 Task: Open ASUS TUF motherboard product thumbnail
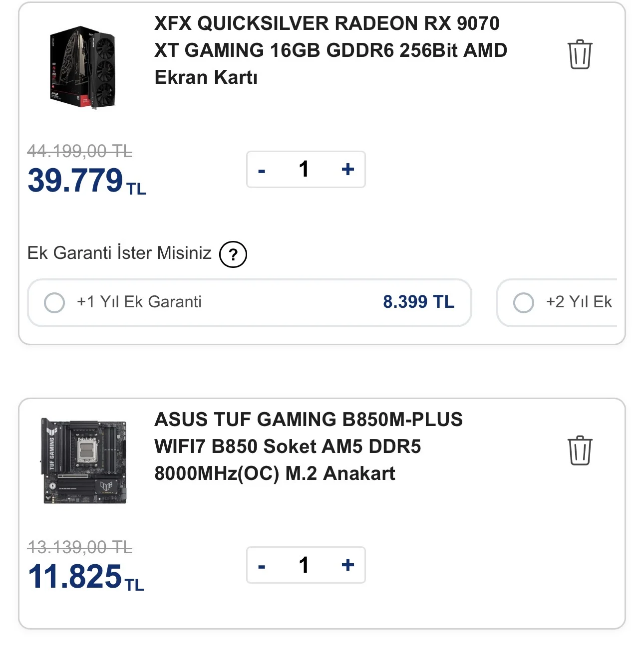click(x=84, y=460)
